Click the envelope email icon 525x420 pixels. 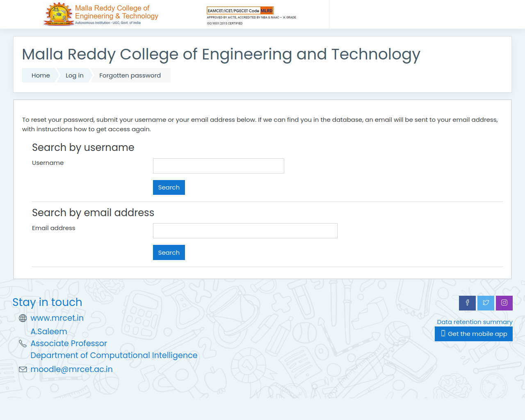(x=23, y=370)
